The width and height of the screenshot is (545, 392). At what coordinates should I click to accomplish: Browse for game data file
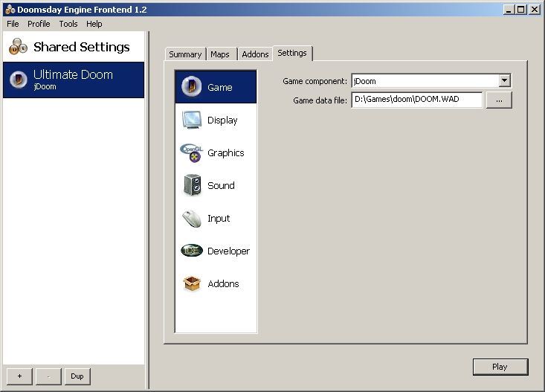(x=499, y=100)
